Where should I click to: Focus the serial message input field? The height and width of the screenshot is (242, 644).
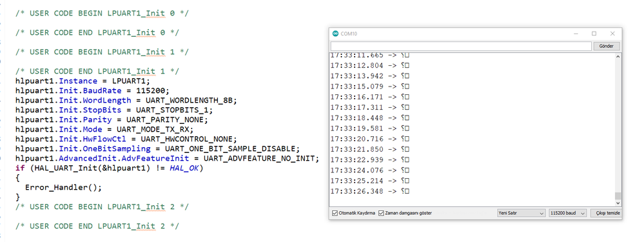click(461, 46)
